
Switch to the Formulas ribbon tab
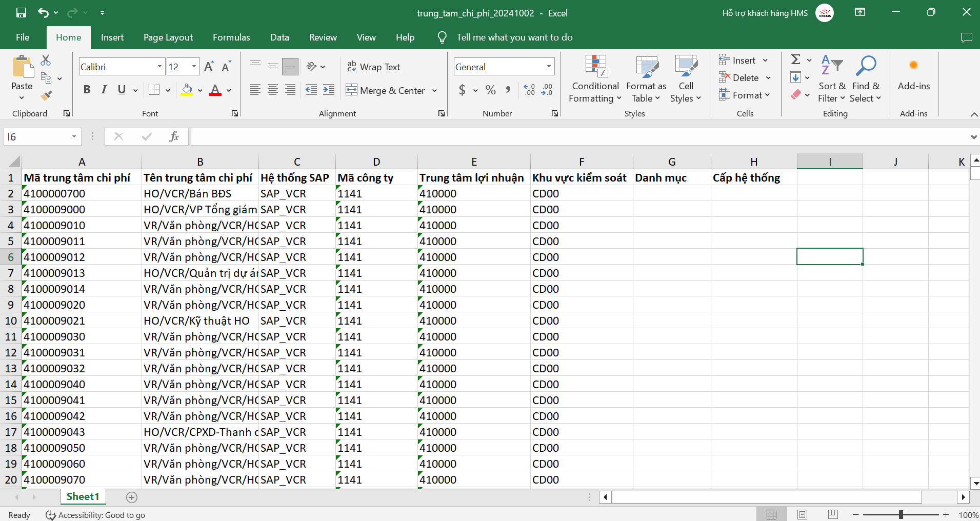pyautogui.click(x=231, y=37)
